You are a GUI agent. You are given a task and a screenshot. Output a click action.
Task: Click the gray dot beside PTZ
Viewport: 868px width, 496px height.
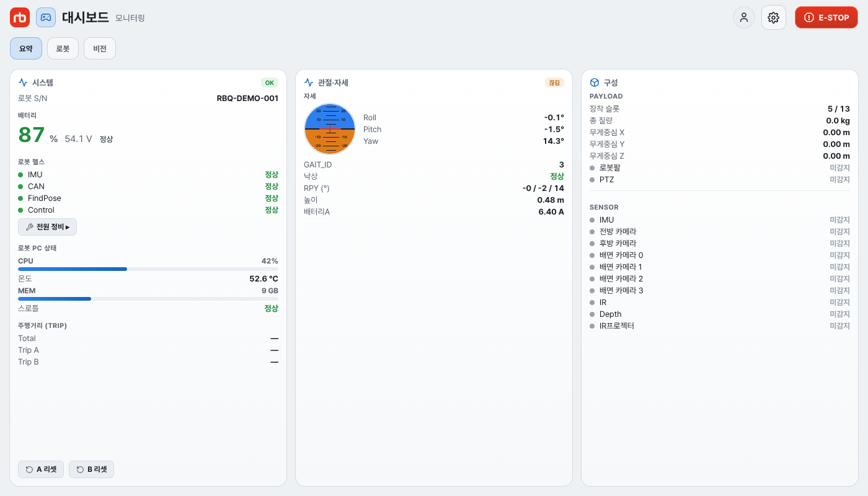592,180
